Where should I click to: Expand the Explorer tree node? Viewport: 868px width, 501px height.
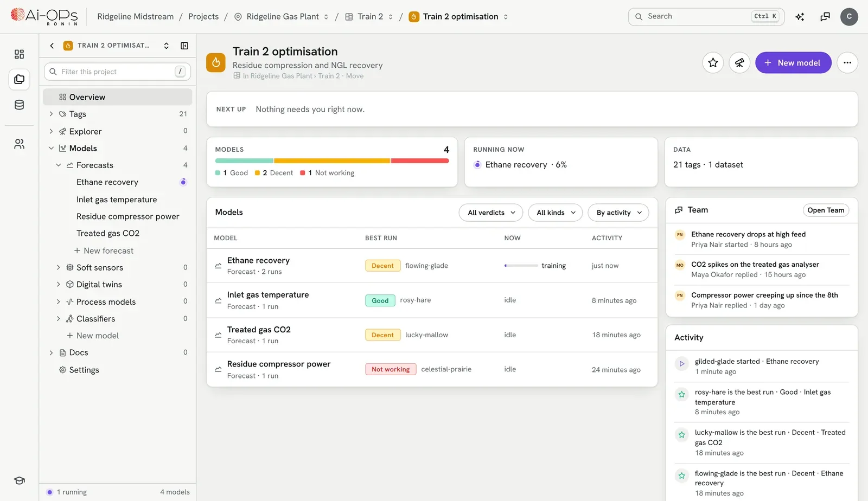(x=51, y=131)
